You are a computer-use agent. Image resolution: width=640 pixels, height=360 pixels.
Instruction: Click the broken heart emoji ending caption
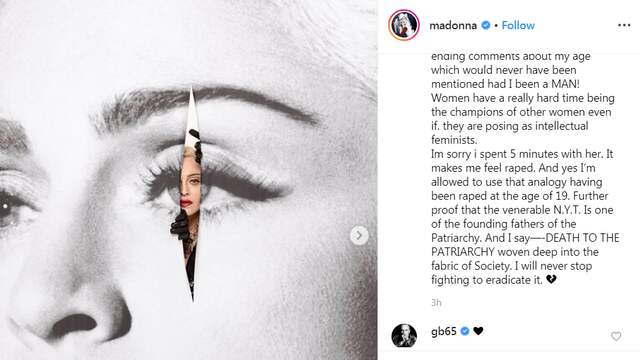[x=551, y=280]
